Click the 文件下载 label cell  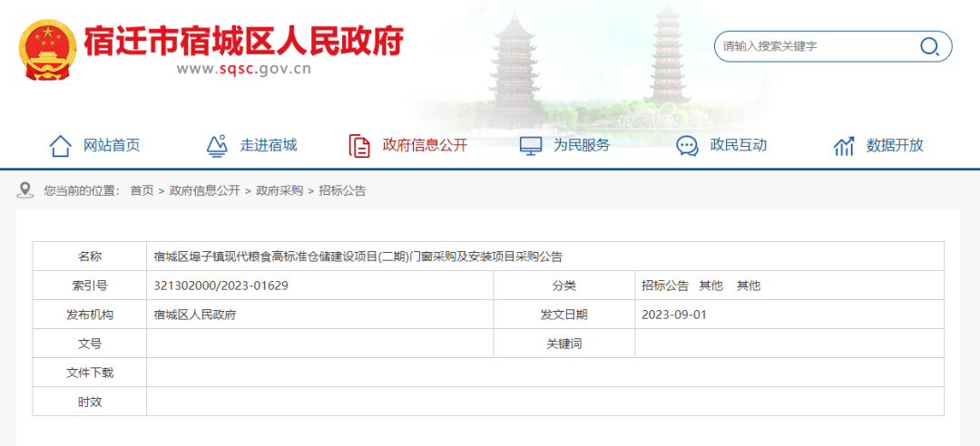pos(90,373)
